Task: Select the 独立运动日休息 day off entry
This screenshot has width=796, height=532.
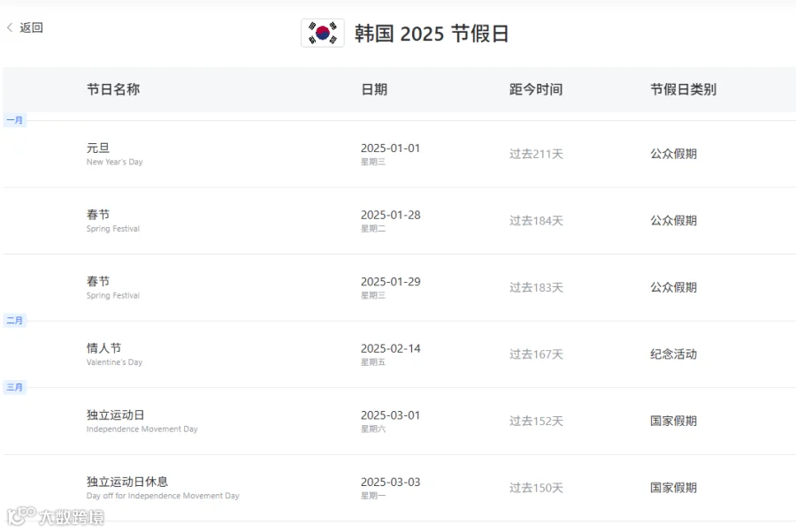Action: point(400,488)
